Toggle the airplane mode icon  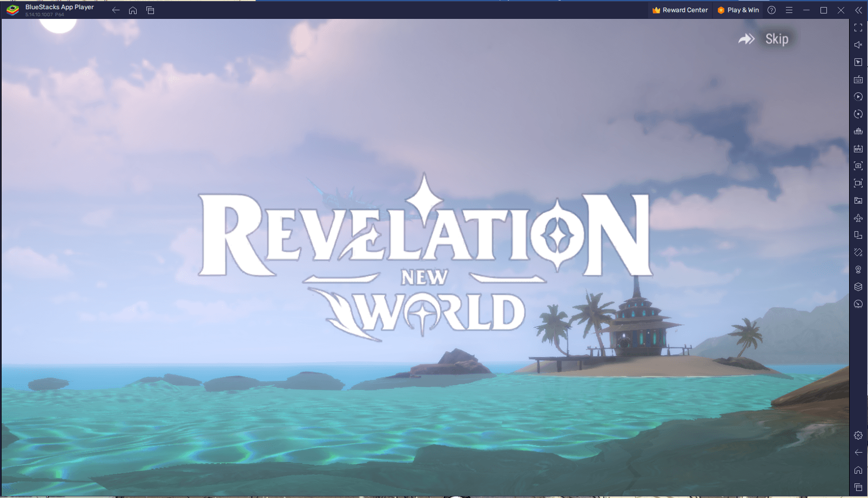coord(858,218)
